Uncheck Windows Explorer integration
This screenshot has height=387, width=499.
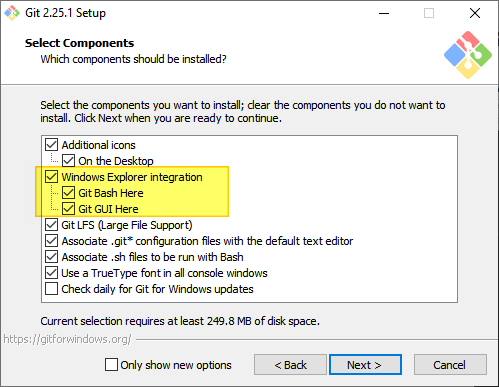(51, 177)
